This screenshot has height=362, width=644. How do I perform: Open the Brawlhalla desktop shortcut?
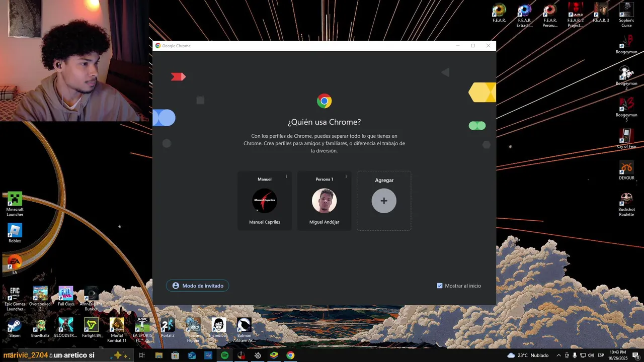[x=40, y=328]
